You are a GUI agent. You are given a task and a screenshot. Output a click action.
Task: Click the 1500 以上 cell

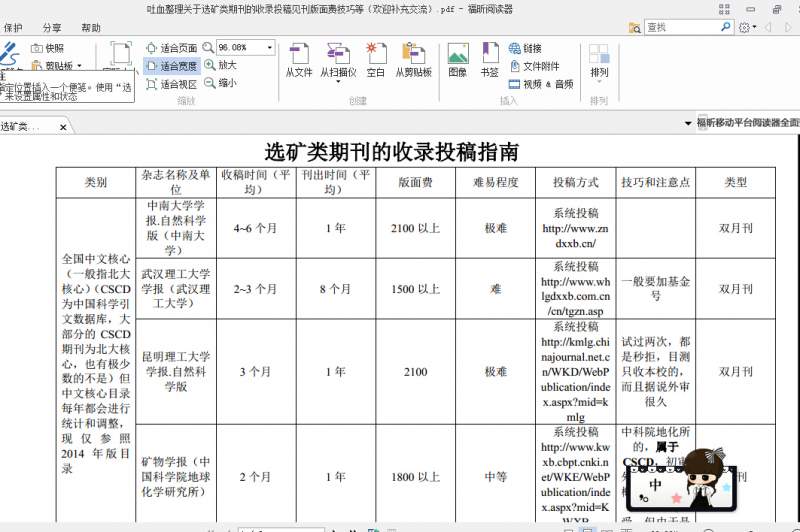pos(415,289)
